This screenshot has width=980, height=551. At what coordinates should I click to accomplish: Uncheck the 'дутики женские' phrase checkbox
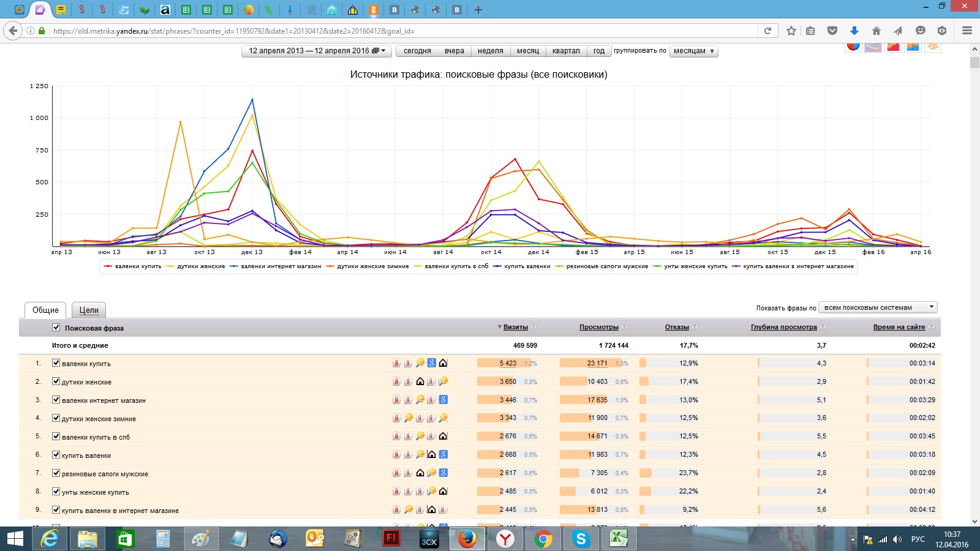pyautogui.click(x=56, y=381)
